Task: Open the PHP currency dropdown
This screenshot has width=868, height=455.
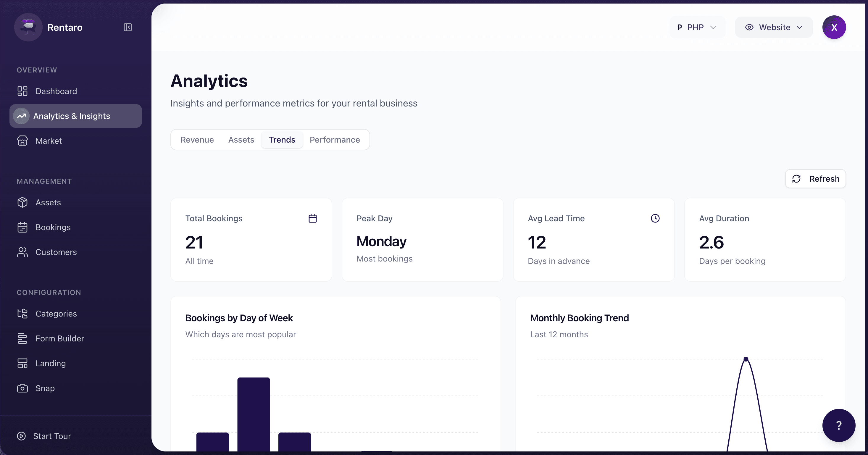Action: click(696, 27)
